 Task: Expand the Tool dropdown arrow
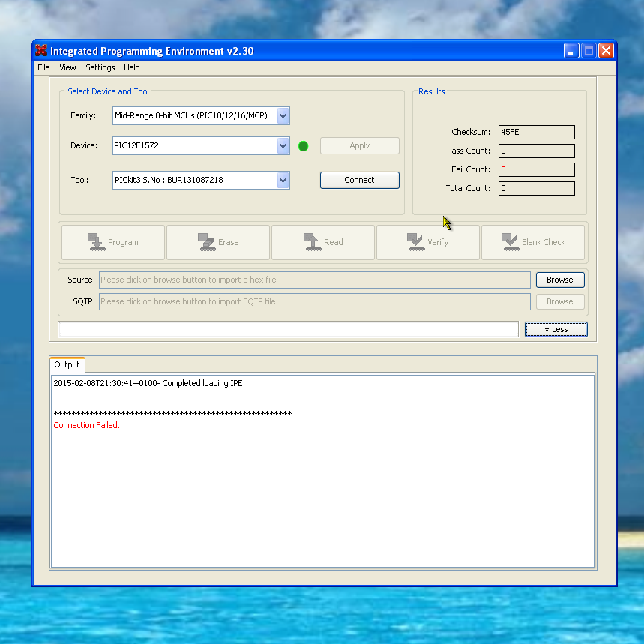pyautogui.click(x=283, y=180)
